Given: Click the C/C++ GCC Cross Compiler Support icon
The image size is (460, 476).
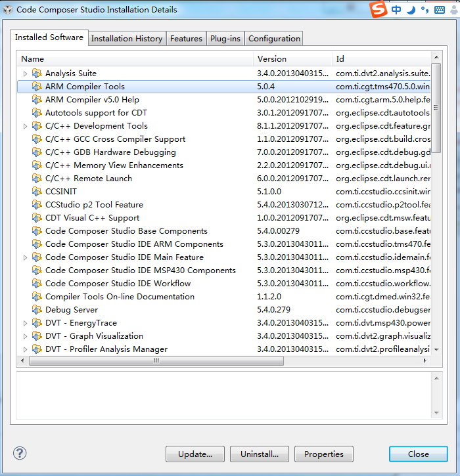Looking at the screenshot, I should click(37, 139).
